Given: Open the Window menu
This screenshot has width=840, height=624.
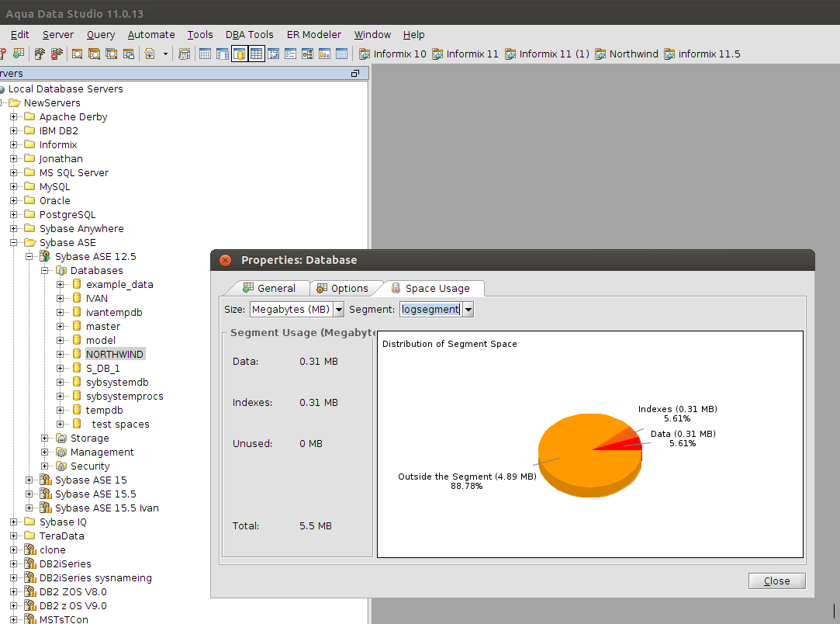Looking at the screenshot, I should click(372, 34).
